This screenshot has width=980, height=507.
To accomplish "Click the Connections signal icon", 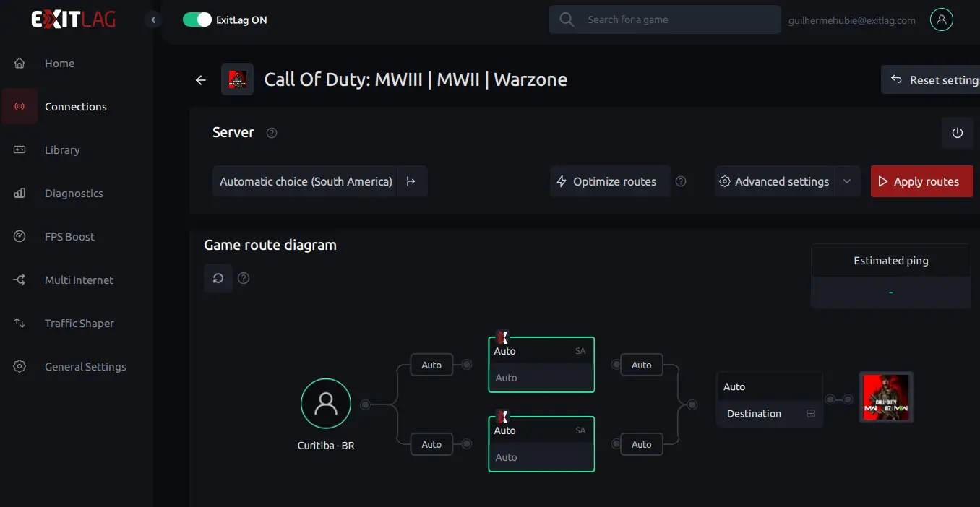I will coord(20,106).
